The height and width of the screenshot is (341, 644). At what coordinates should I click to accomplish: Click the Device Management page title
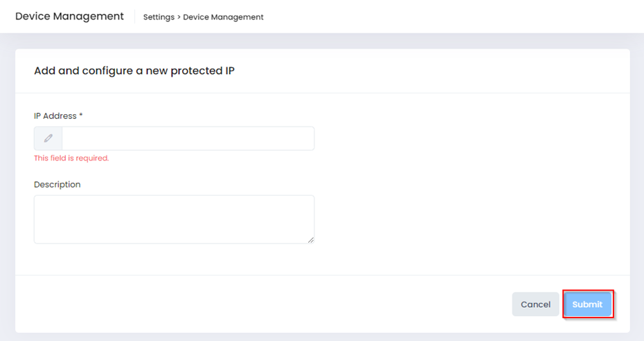(69, 16)
